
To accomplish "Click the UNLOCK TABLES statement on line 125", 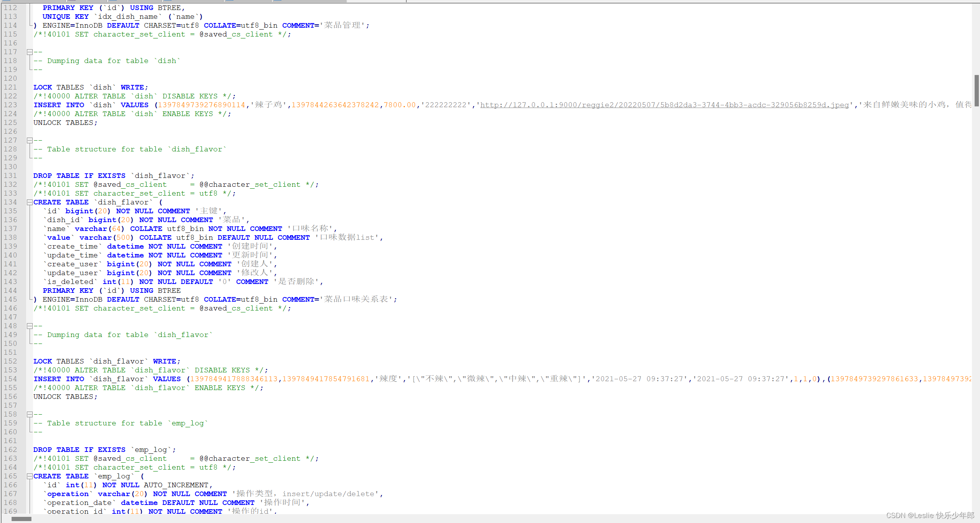I will (x=65, y=123).
